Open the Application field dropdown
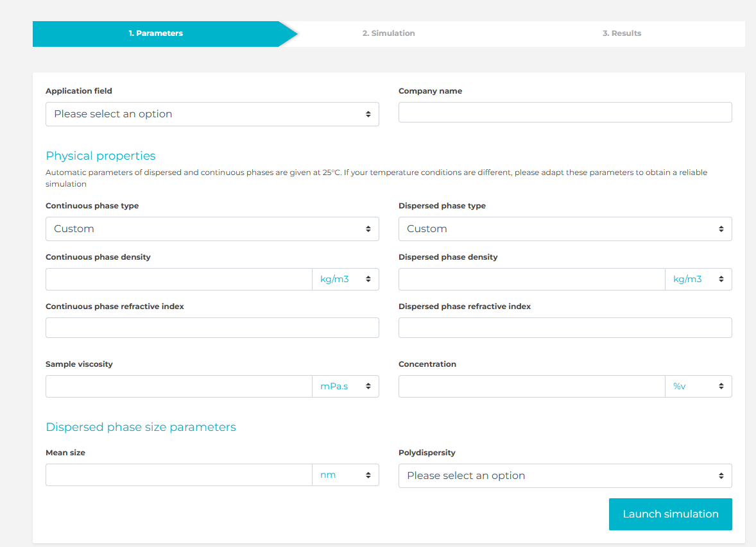This screenshot has width=756, height=547. coord(212,114)
